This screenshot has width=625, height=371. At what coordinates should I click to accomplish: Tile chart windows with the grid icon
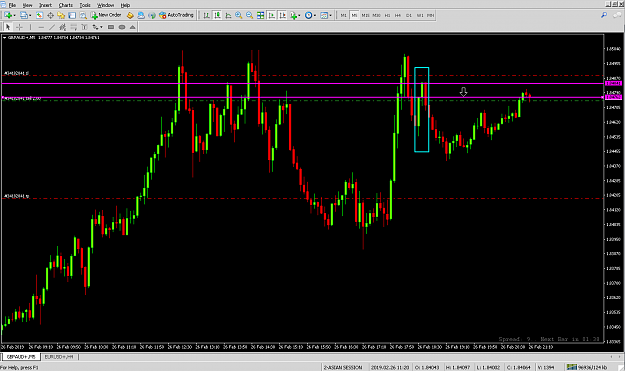260,15
